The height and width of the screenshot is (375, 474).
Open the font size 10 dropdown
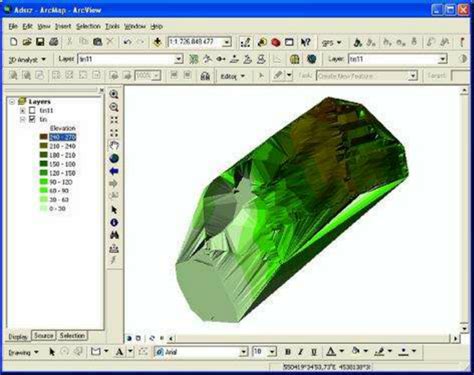[x=272, y=352]
